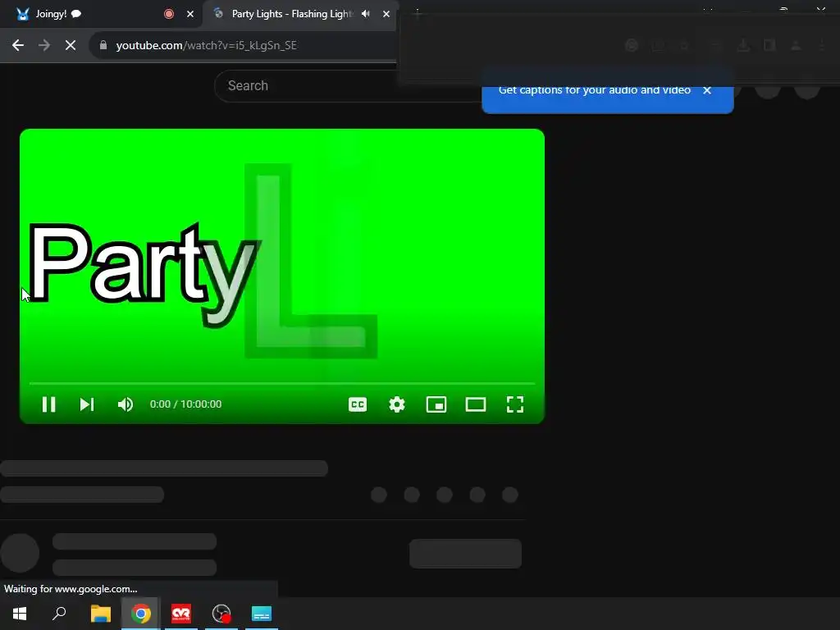Close the Party Lights tab
This screenshot has width=840, height=630.
(x=386, y=14)
